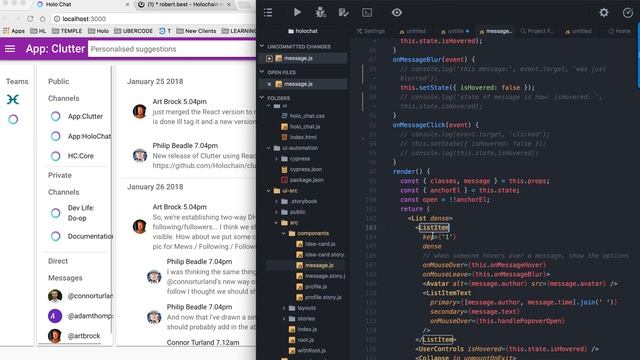This screenshot has width=640, height=360.
Task: Open the editor settings gear icon
Action: pos(604,13)
